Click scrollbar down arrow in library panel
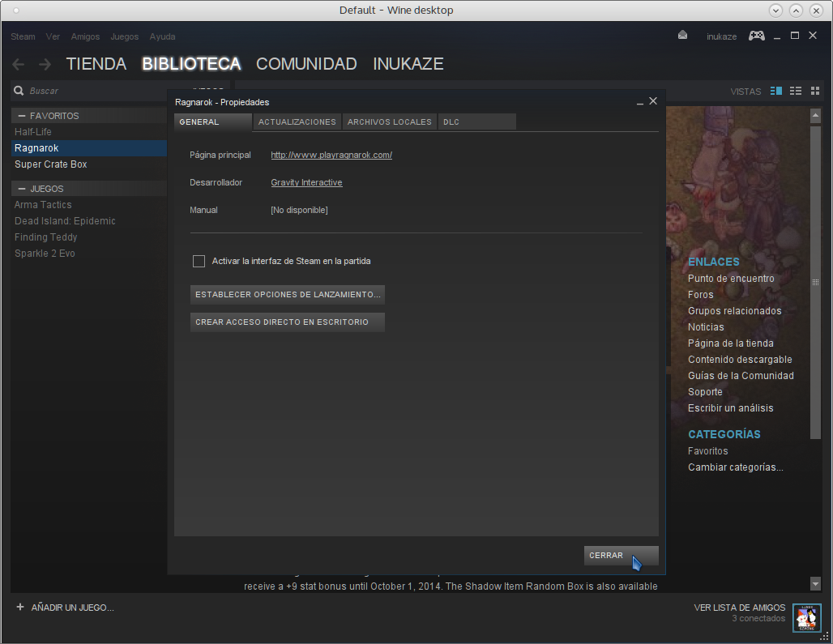Image resolution: width=833 pixels, height=644 pixels. 815,583
